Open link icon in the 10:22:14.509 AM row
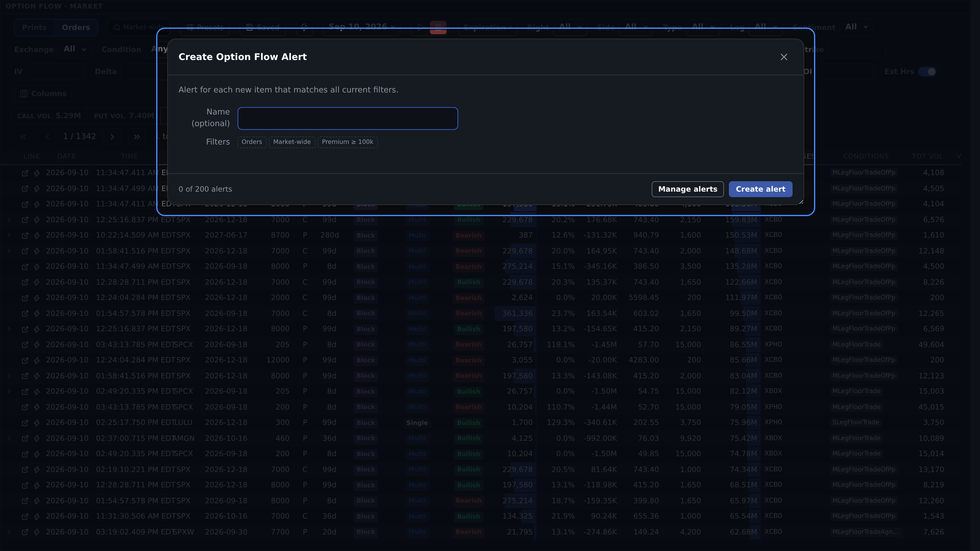Screen dimensions: 980x551 [x=25, y=235]
